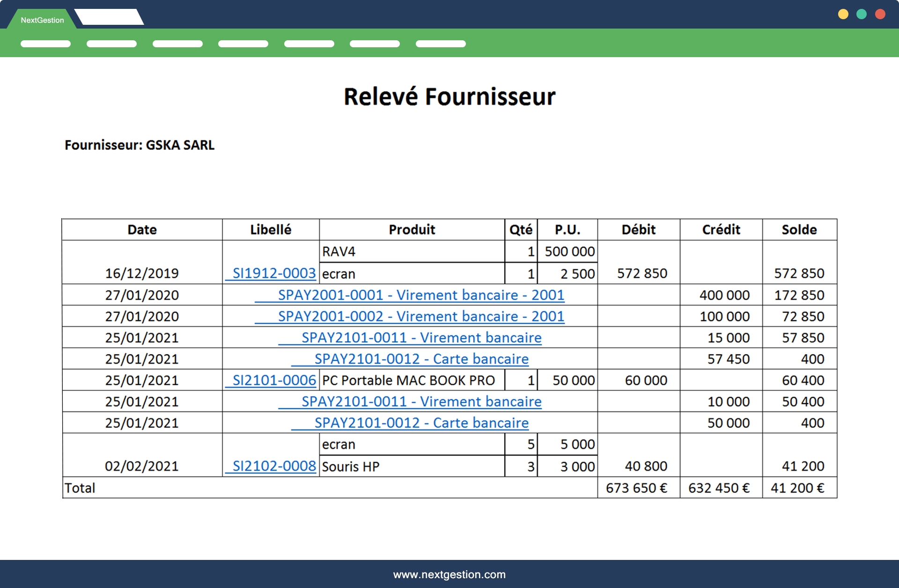Click the PC Portable MAC BOOK PRO cell

[408, 381]
